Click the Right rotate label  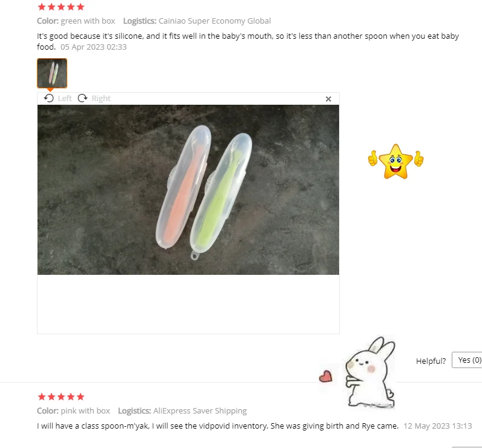tap(101, 98)
